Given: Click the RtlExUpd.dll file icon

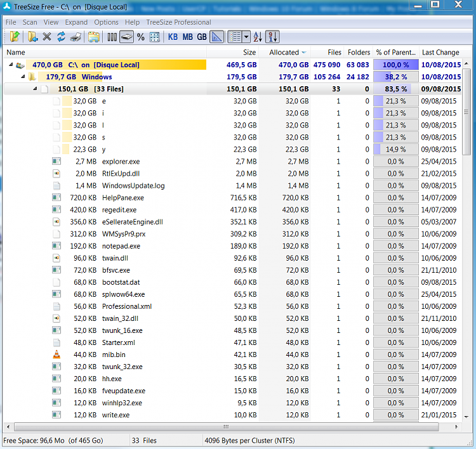Looking at the screenshot, I should click(x=56, y=173).
